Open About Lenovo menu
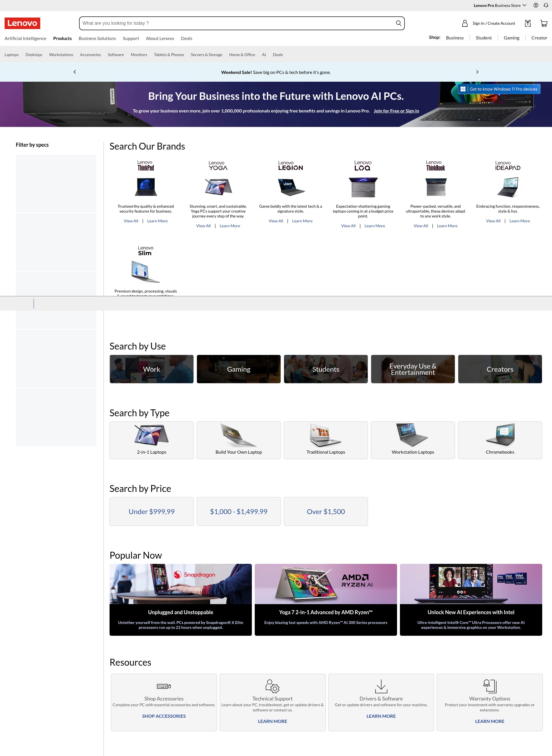This screenshot has width=552, height=756. (160, 39)
